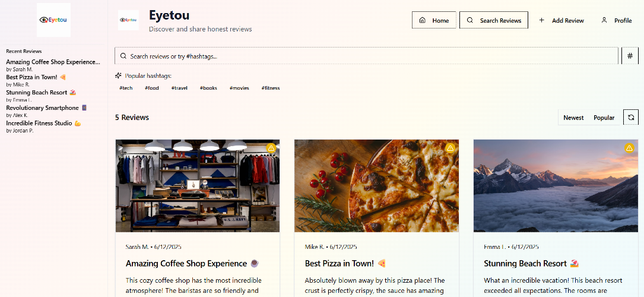Image resolution: width=644 pixels, height=297 pixels.
Task: Click the hashtag button beside search bar
Action: [630, 56]
